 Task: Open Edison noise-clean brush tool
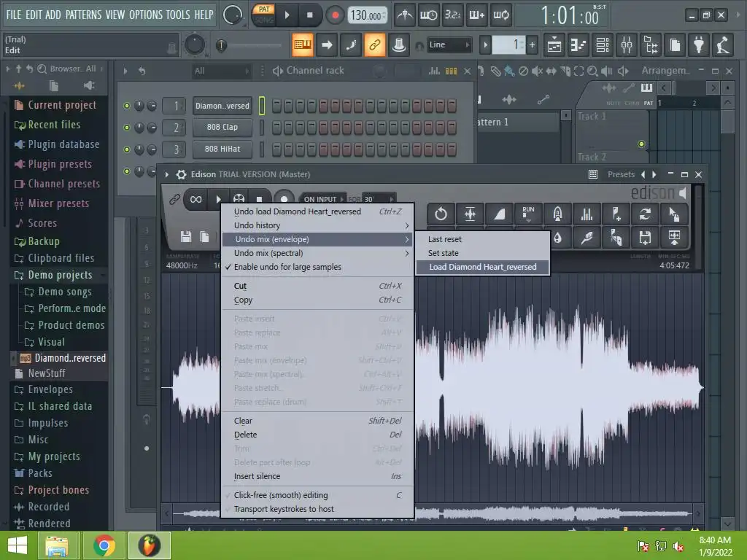[x=587, y=238]
